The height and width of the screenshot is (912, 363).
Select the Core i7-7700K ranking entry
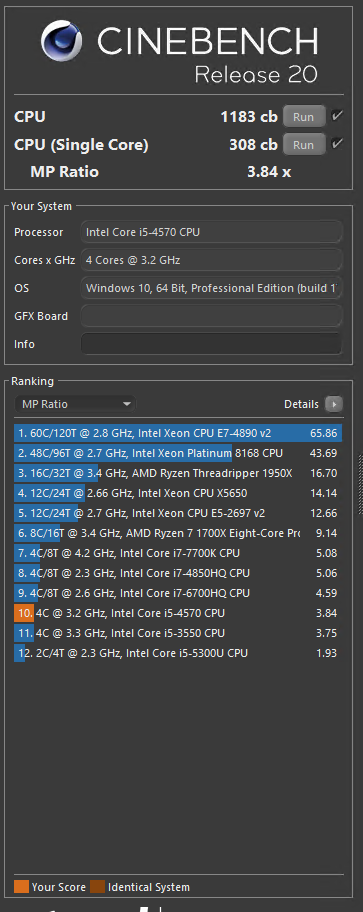tap(178, 553)
